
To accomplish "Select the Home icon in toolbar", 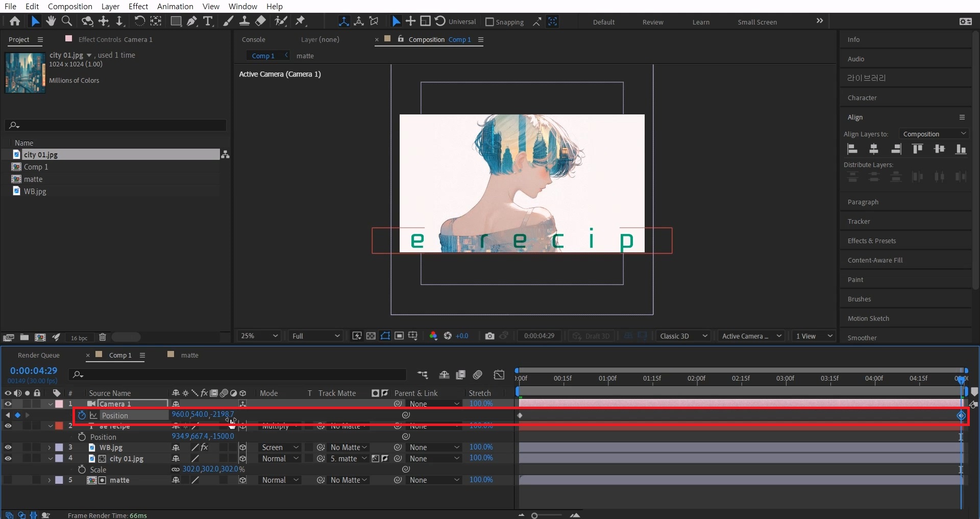I will pos(15,21).
